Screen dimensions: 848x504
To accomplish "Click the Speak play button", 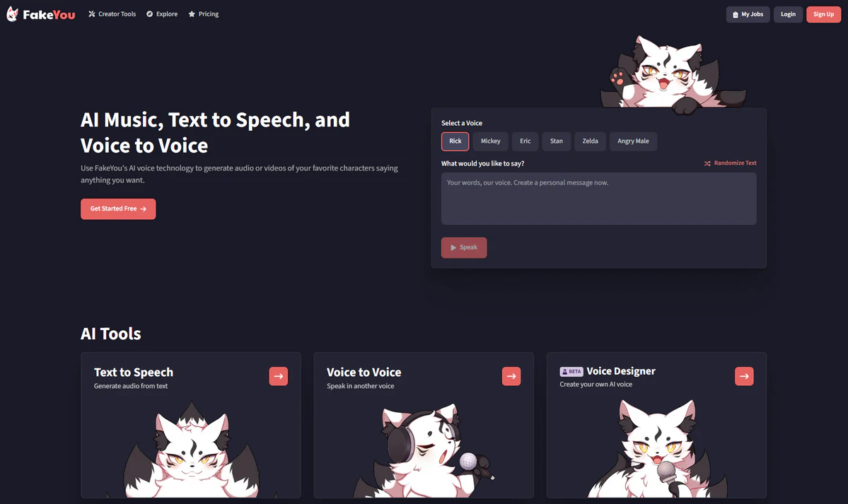I will pos(464,247).
